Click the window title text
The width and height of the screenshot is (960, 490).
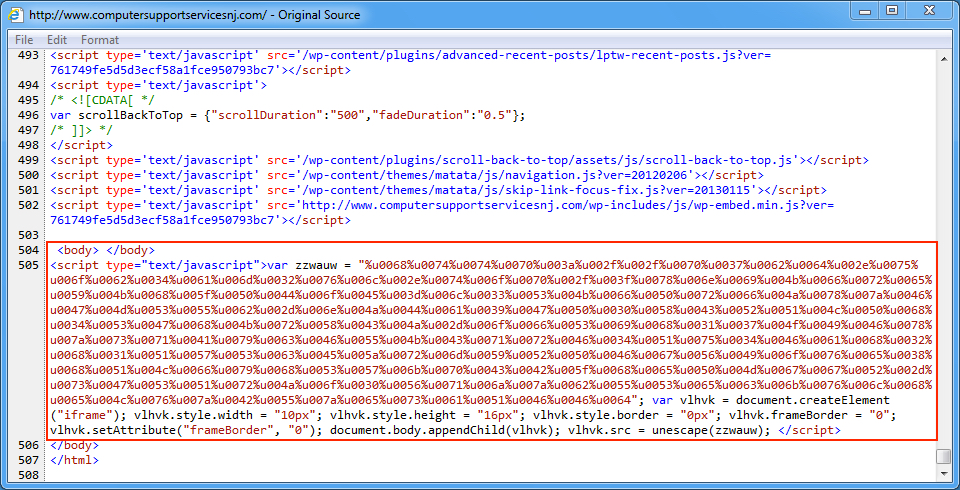click(195, 15)
